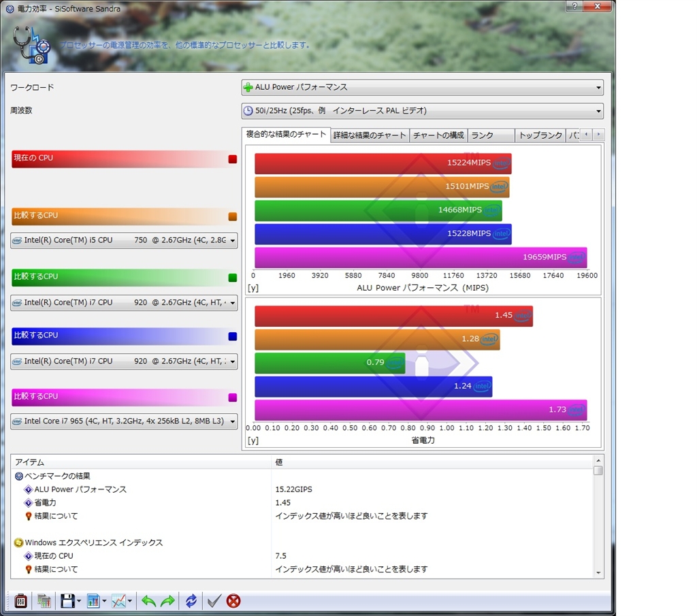Switch to the トップランク tab
The height and width of the screenshot is (616, 697).
coord(540,135)
